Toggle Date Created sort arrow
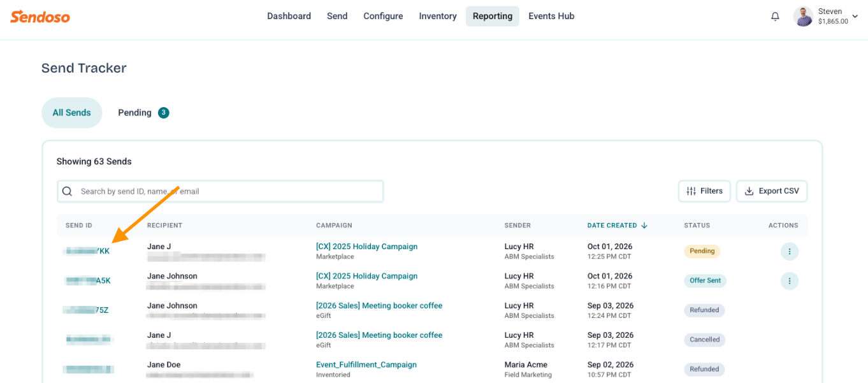The image size is (868, 383). 644,226
